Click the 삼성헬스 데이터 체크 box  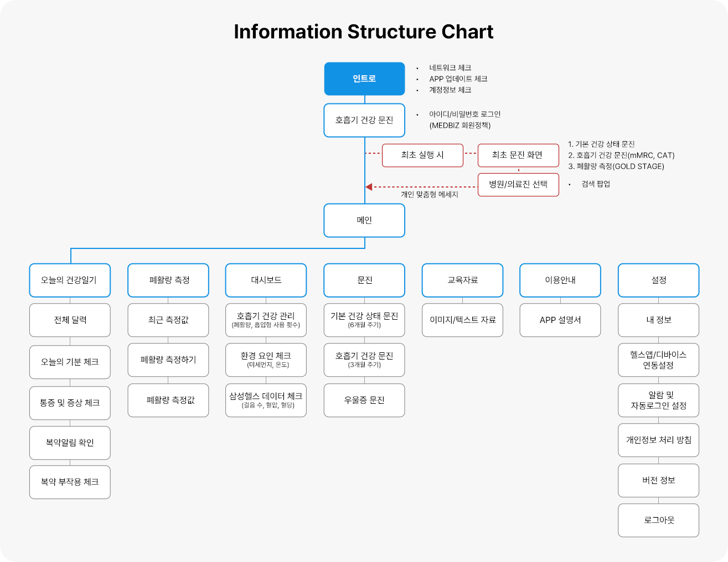(x=266, y=400)
